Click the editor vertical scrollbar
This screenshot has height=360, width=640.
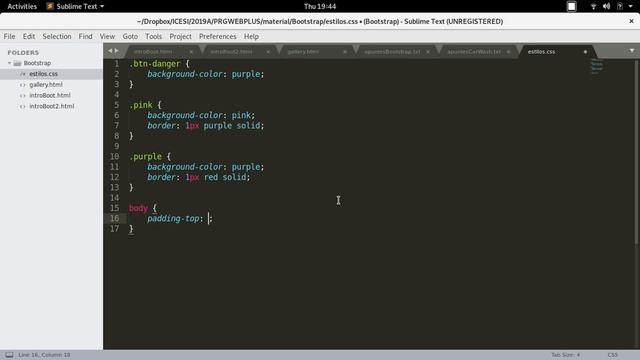(x=636, y=152)
